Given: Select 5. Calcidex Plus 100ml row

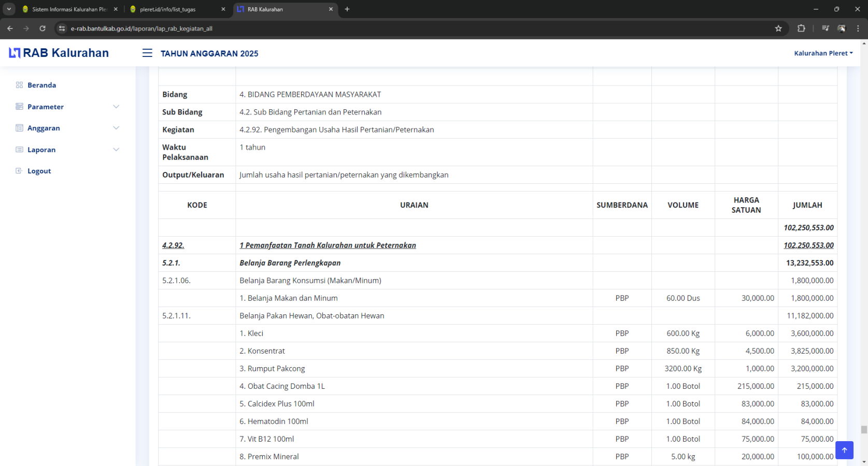Looking at the screenshot, I should (497, 404).
